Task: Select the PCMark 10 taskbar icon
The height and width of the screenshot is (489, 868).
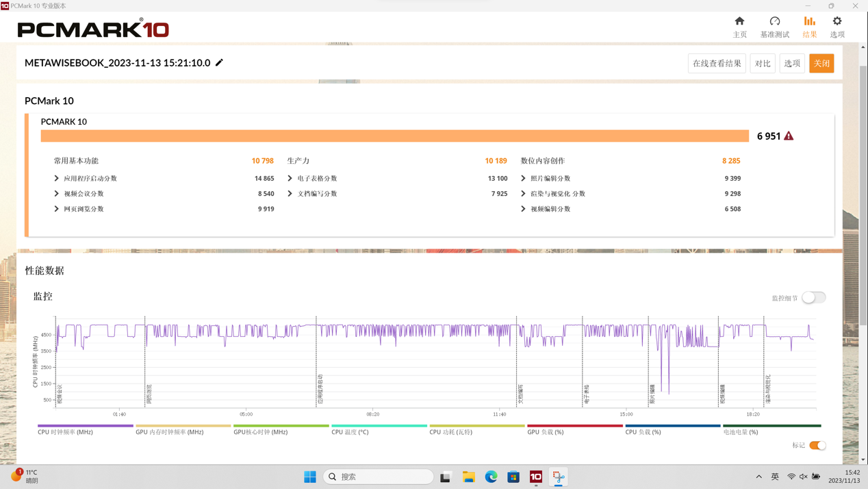Action: point(536,477)
